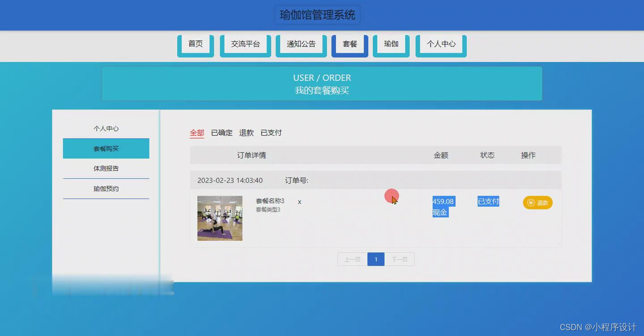Filter by 已支付 orders

coord(271,133)
